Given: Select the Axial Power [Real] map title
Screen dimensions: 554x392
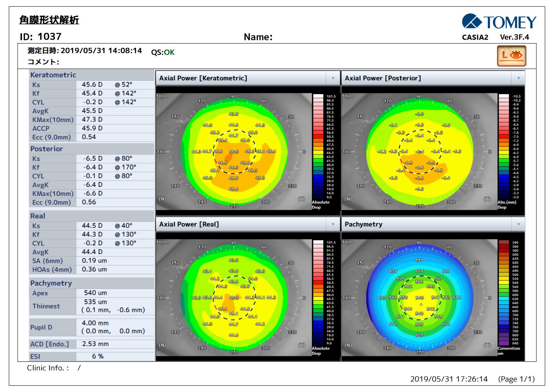Looking at the screenshot, I should pos(189,224).
